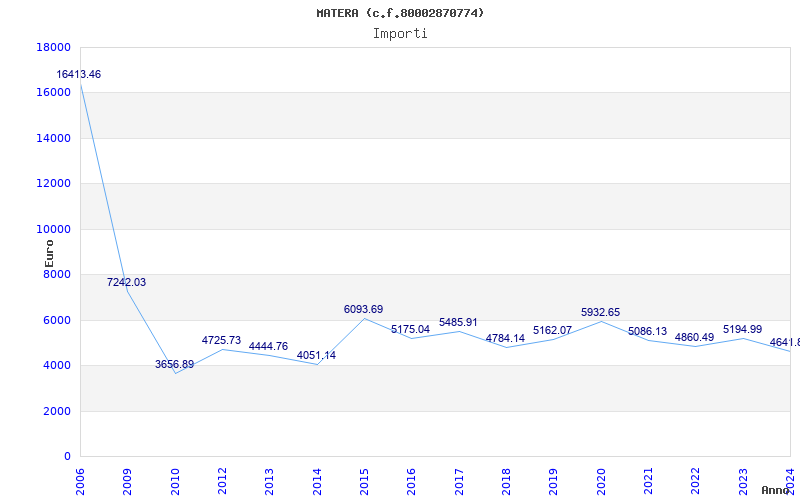Click the y-axis tick 16000
Image resolution: width=800 pixels, height=500 pixels.
click(x=54, y=92)
